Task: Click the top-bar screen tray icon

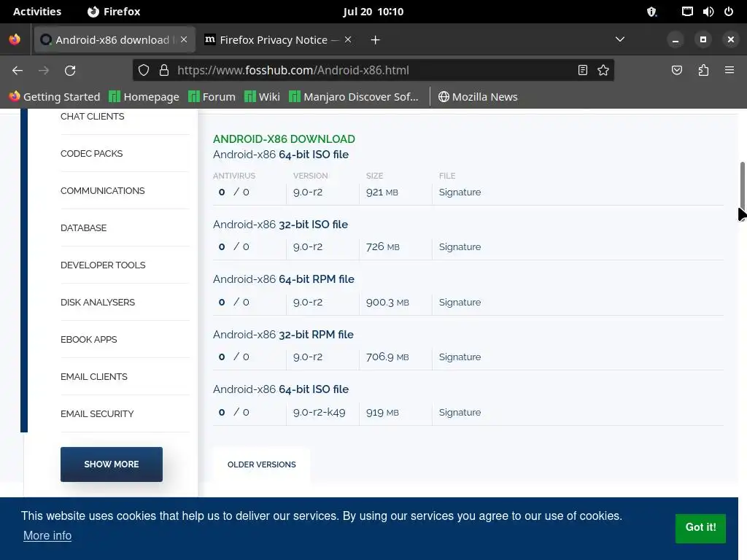Action: [x=687, y=12]
